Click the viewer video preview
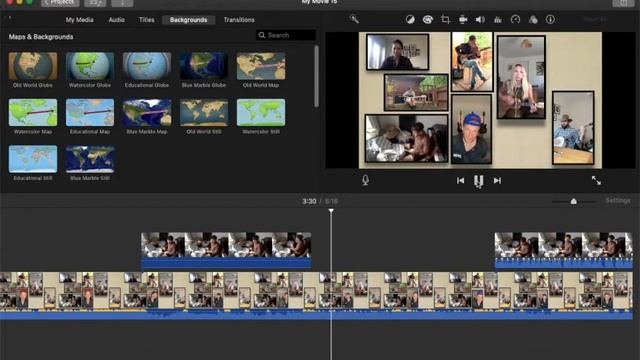Screen dimensions: 640x360 (x=480, y=100)
